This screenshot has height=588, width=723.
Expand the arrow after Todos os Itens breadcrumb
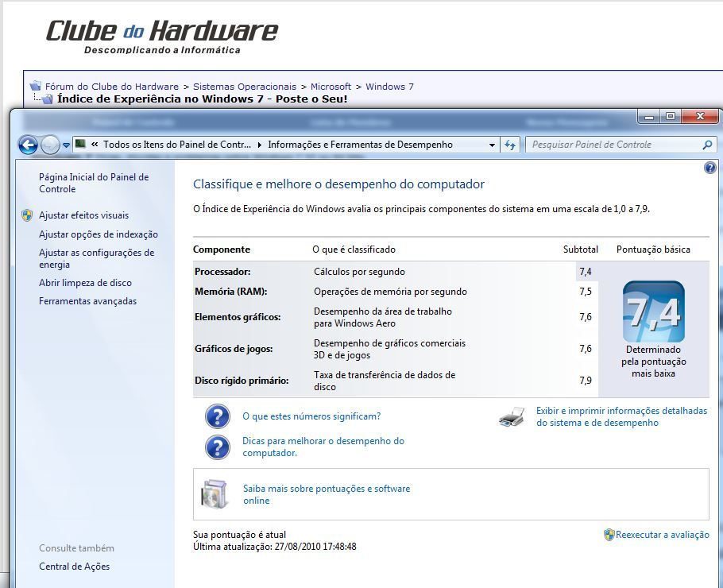click(260, 145)
